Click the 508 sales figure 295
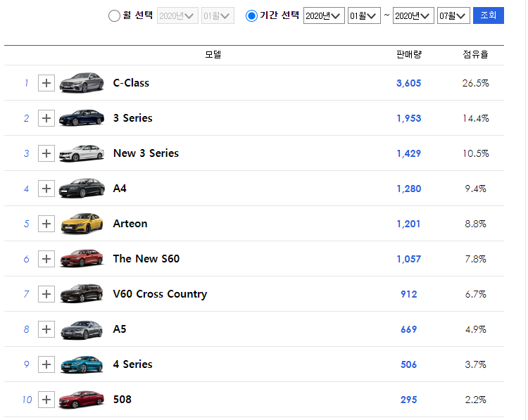The width and height of the screenshot is (528, 420). click(x=409, y=400)
